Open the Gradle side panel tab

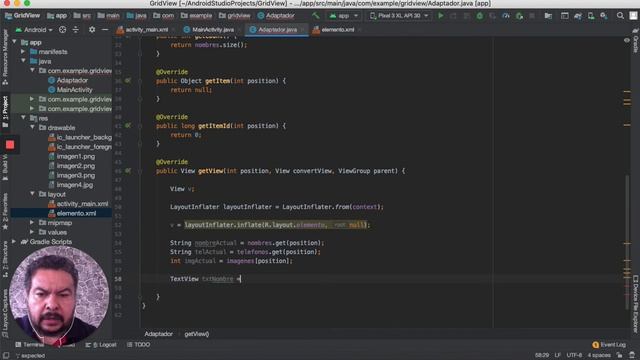coord(635,41)
